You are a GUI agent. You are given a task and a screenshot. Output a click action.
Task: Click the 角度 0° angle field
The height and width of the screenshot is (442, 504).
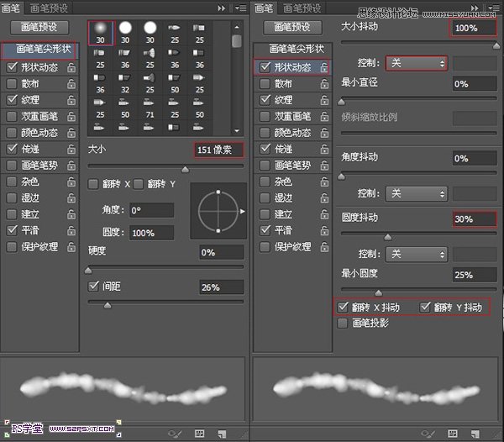152,211
